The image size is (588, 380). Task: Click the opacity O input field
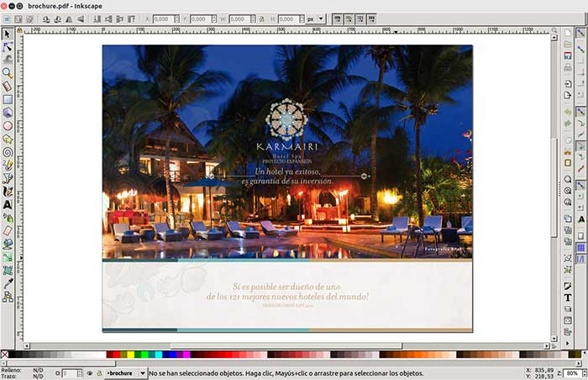(x=70, y=373)
